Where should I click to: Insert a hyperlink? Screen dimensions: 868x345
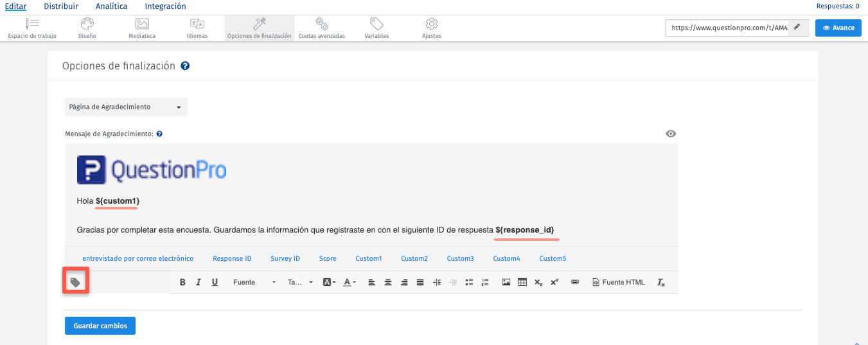coord(575,282)
